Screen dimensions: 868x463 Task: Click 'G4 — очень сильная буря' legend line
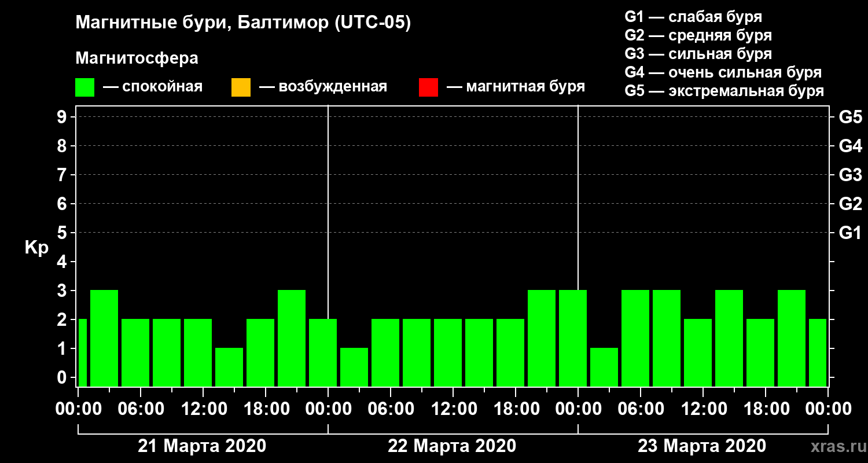click(x=723, y=72)
